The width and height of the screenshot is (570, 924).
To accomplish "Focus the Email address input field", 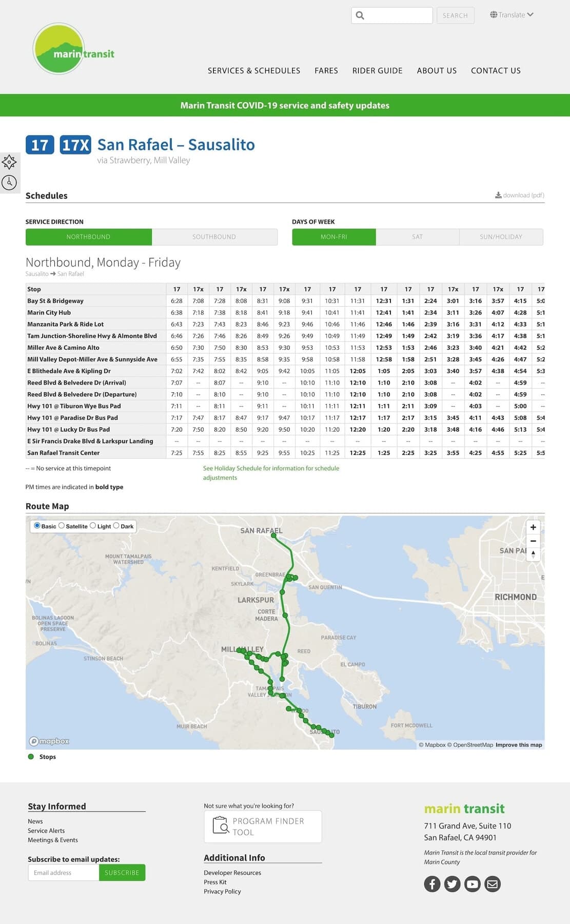I will click(x=64, y=873).
